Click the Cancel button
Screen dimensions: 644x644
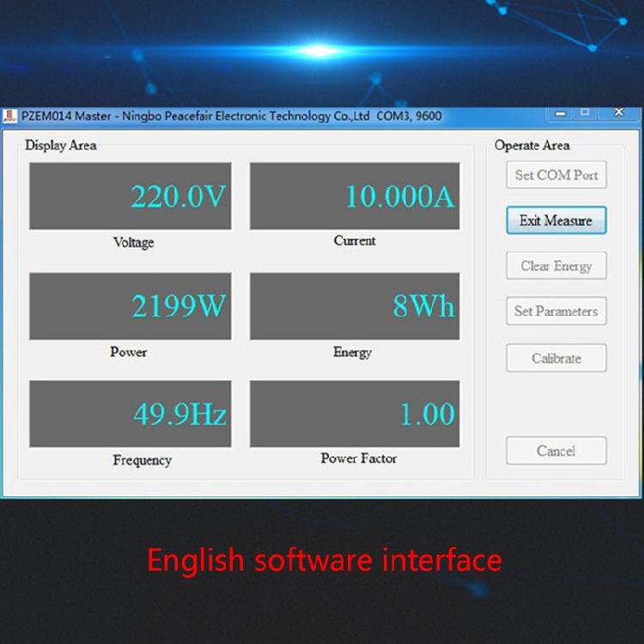click(556, 451)
